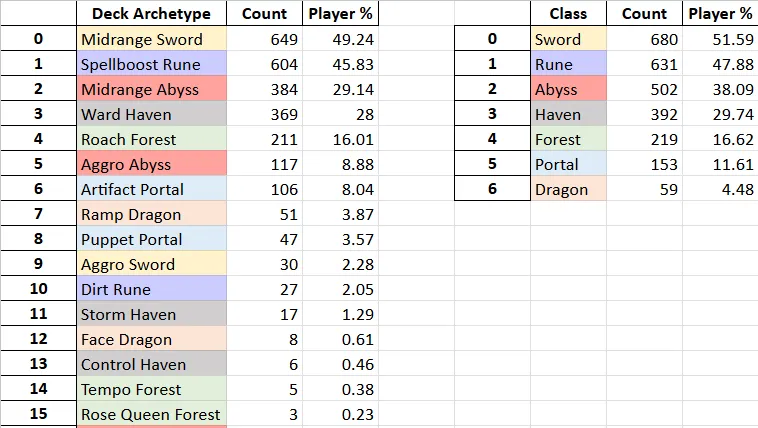Click the Rose Queen Forest cell
The image size is (758, 428).
pyautogui.click(x=151, y=414)
